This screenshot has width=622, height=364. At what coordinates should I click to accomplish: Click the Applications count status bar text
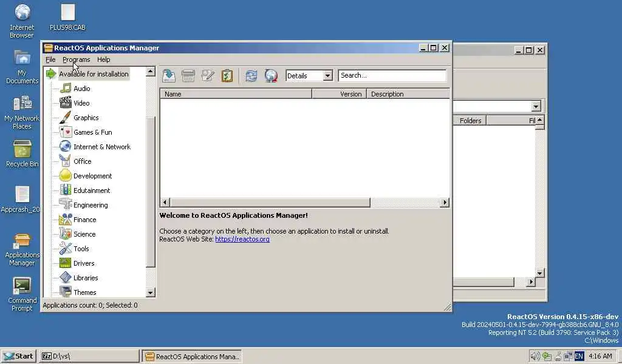coord(91,305)
